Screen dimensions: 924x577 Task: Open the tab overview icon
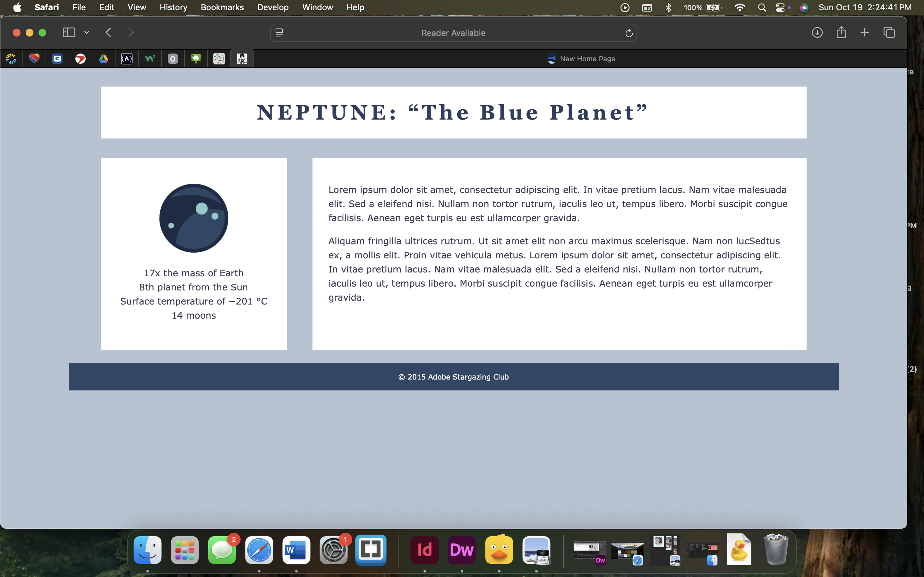889,33
